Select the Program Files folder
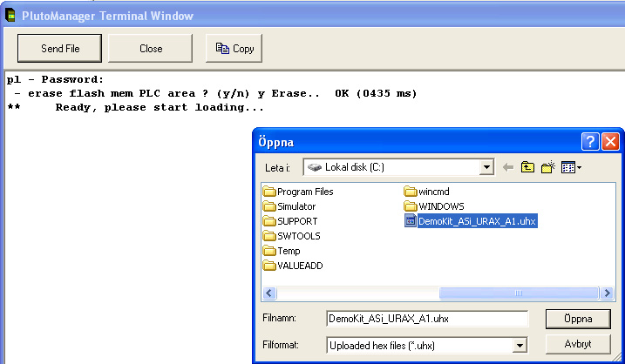625x364 pixels. coord(298,192)
